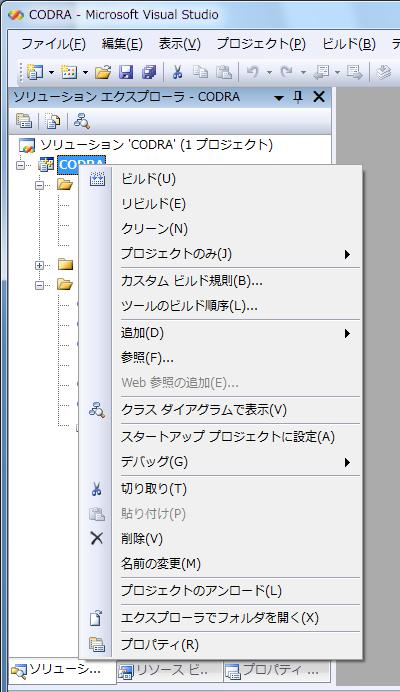
Task: Open the ビルド(B) menu
Action: 349,44
